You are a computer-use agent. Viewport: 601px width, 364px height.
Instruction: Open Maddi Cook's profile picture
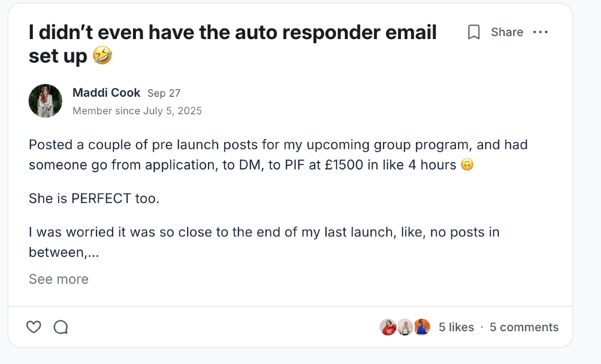coord(45,101)
